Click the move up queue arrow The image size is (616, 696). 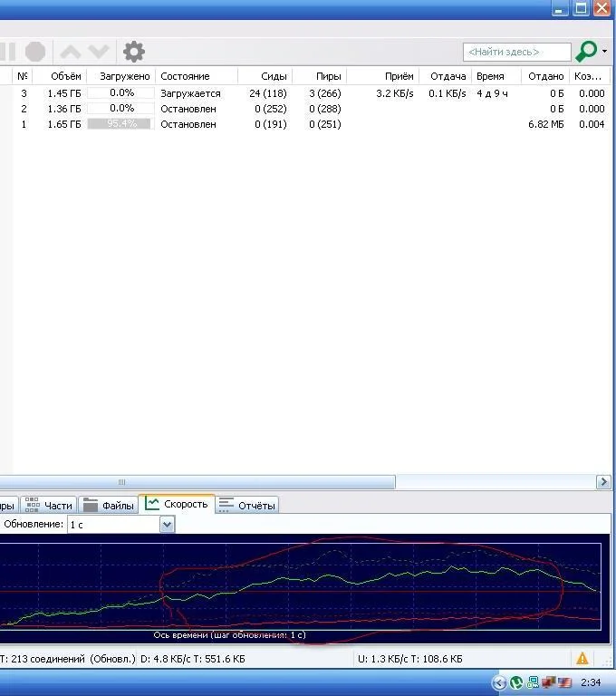[70, 52]
